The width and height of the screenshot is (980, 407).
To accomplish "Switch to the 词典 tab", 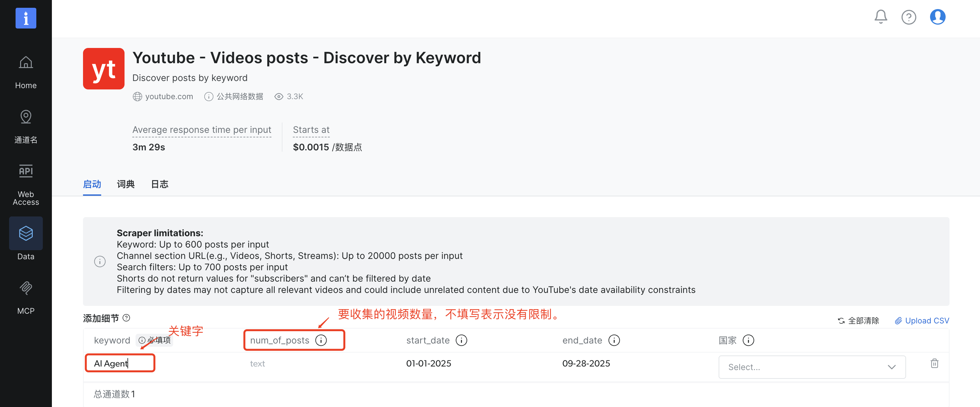I will coord(125,184).
